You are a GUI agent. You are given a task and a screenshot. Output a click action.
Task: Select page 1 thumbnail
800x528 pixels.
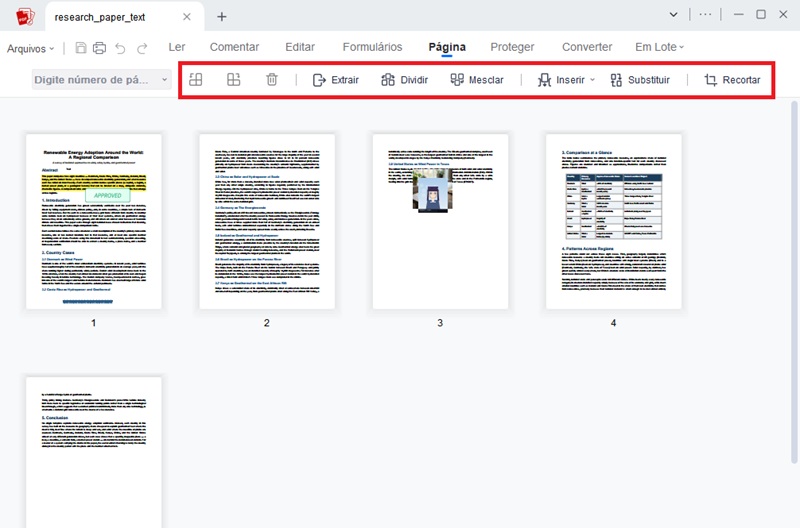(x=94, y=221)
